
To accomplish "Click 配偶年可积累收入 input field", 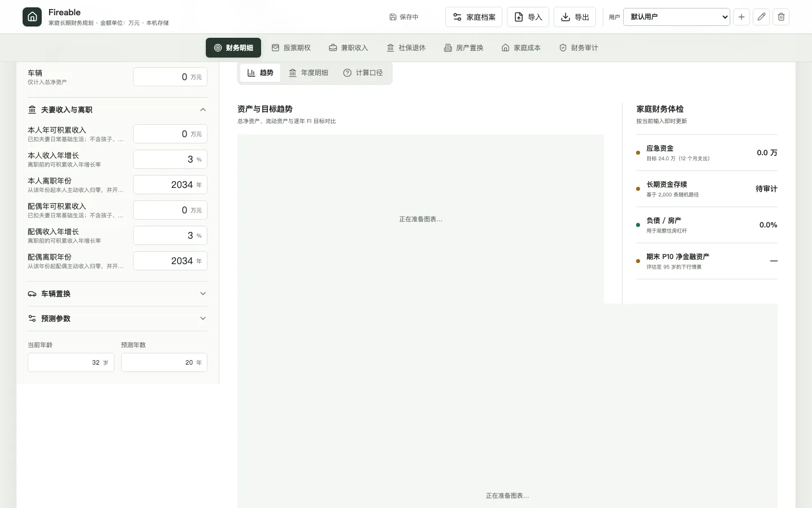I will coord(170,210).
